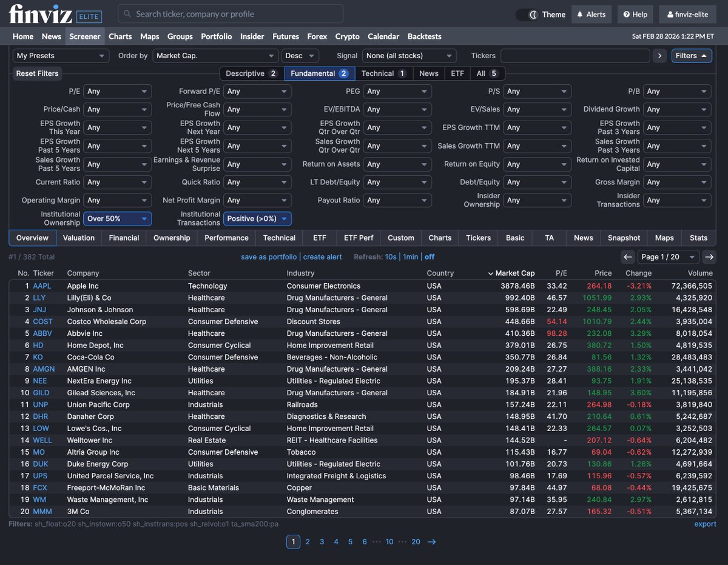Sort by Volume column header
Viewport: 728px width, 565px height.
(700, 273)
